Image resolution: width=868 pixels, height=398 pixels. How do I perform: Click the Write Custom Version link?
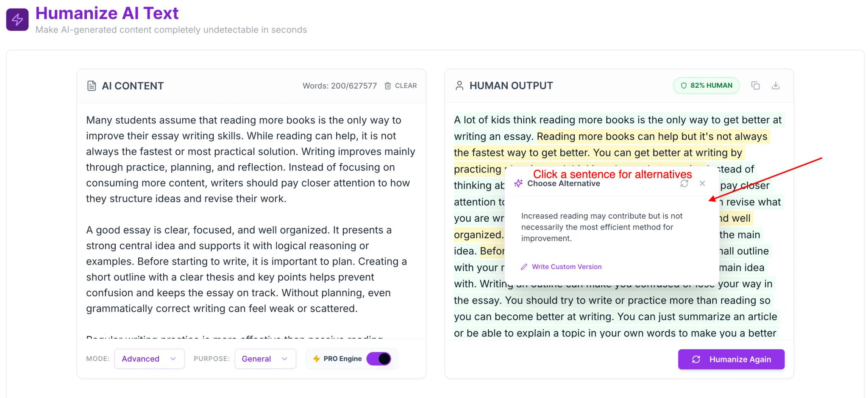coord(566,267)
